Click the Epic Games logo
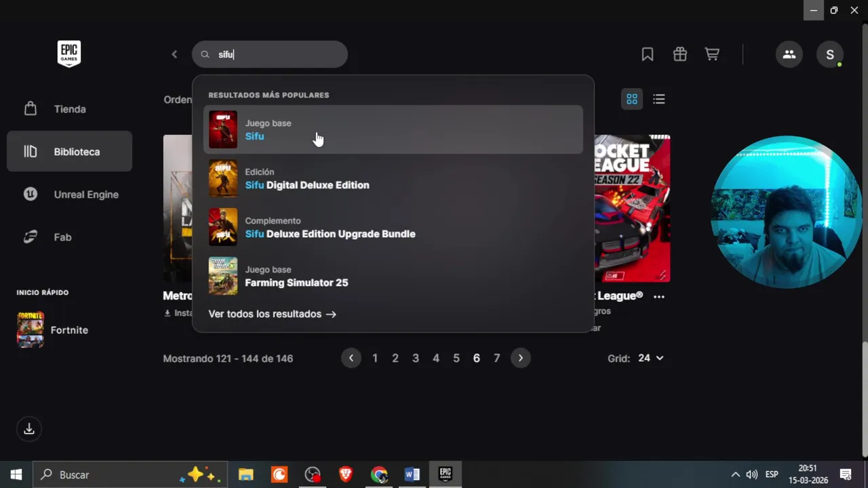This screenshot has height=488, width=868. pos(69,54)
